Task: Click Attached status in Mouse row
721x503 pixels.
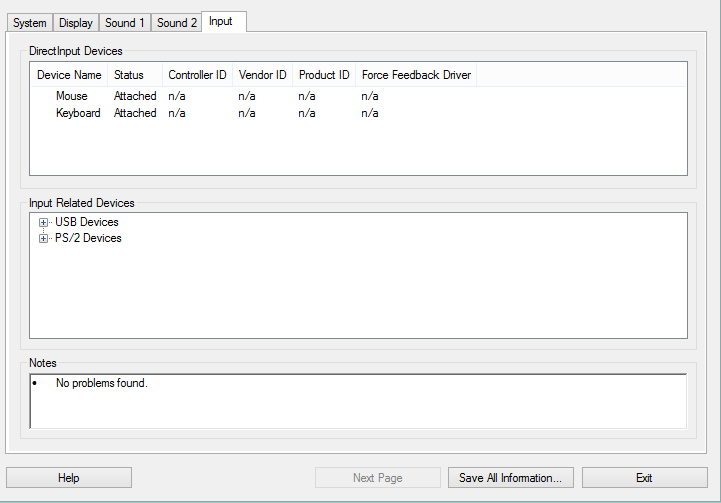Action: 135,96
